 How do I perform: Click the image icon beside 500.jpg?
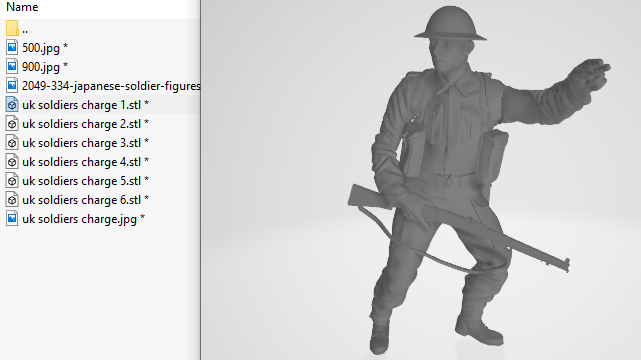pyautogui.click(x=12, y=48)
